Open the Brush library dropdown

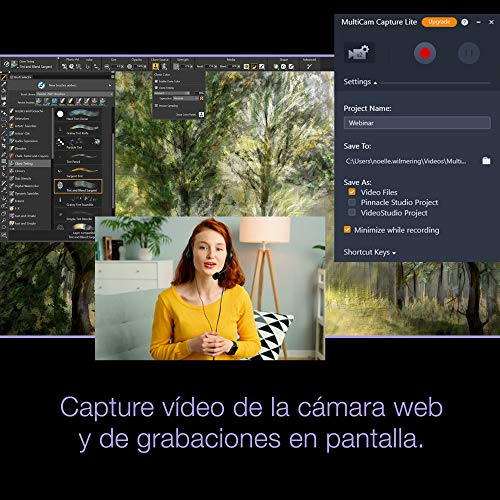[75, 94]
